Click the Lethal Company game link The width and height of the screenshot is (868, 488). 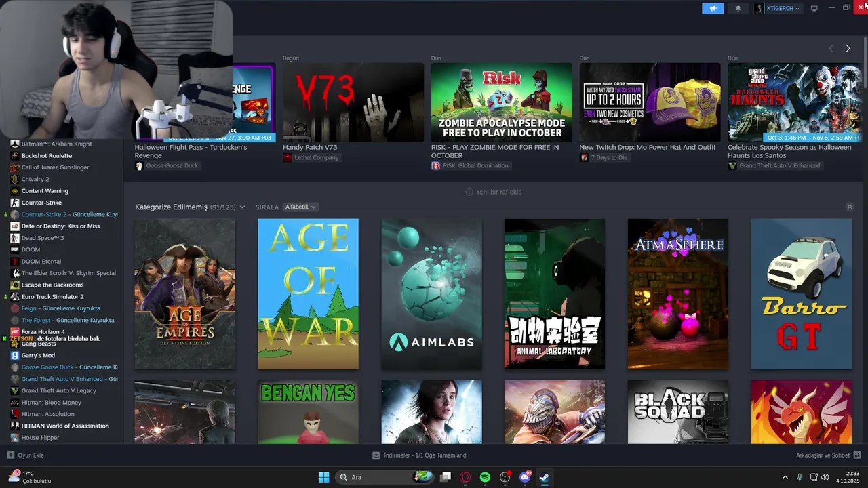coord(316,157)
